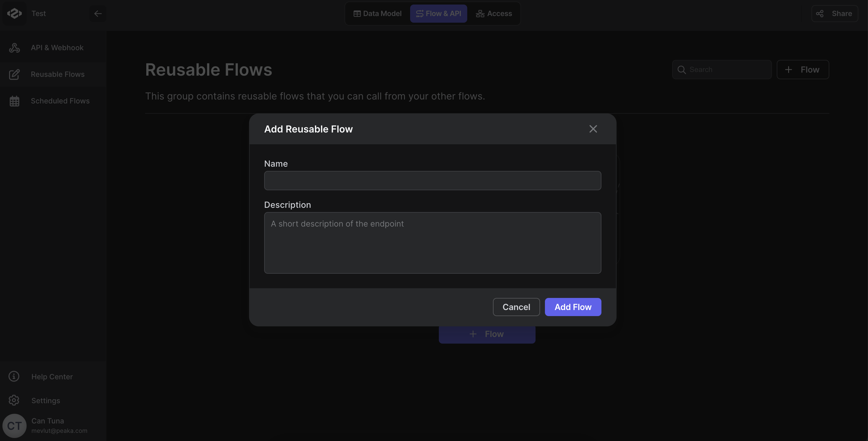Viewport: 868px width, 441px height.
Task: Click the Test project name
Action: (38, 14)
